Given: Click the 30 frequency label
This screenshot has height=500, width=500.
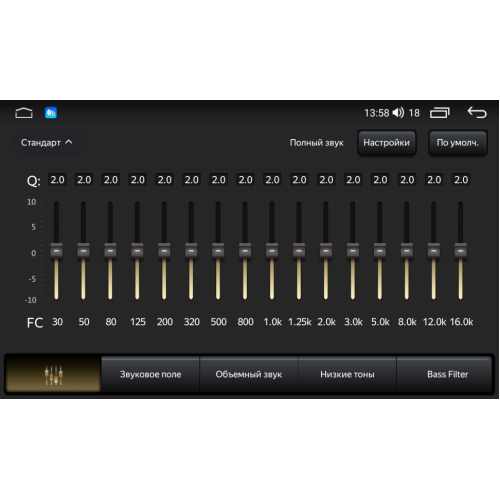Looking at the screenshot, I should tap(57, 322).
